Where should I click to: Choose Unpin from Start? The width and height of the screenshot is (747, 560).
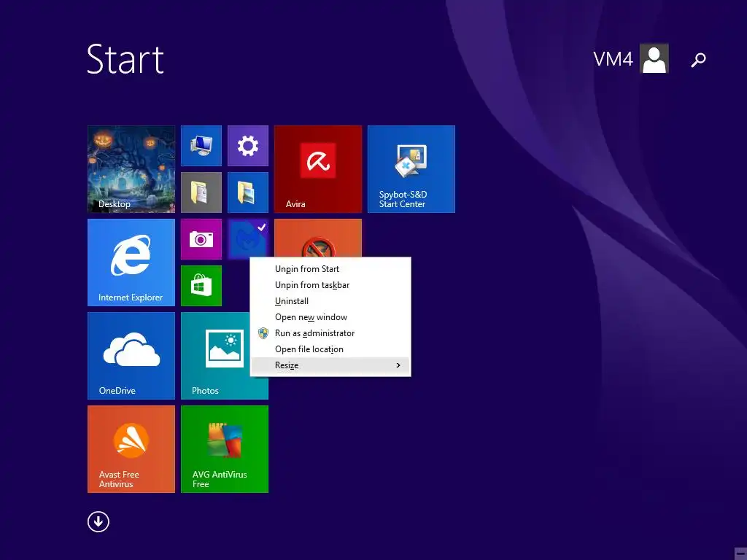[330, 269]
